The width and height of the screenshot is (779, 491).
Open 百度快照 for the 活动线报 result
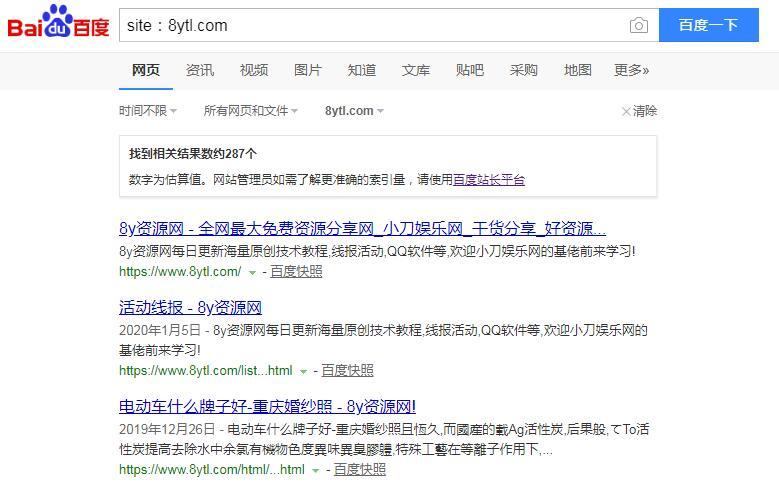pos(347,370)
